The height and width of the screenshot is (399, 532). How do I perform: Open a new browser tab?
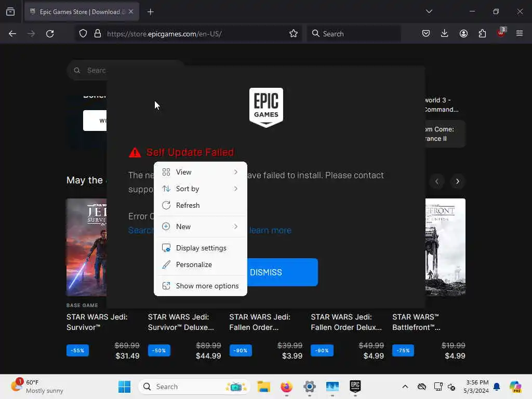[x=150, y=12]
